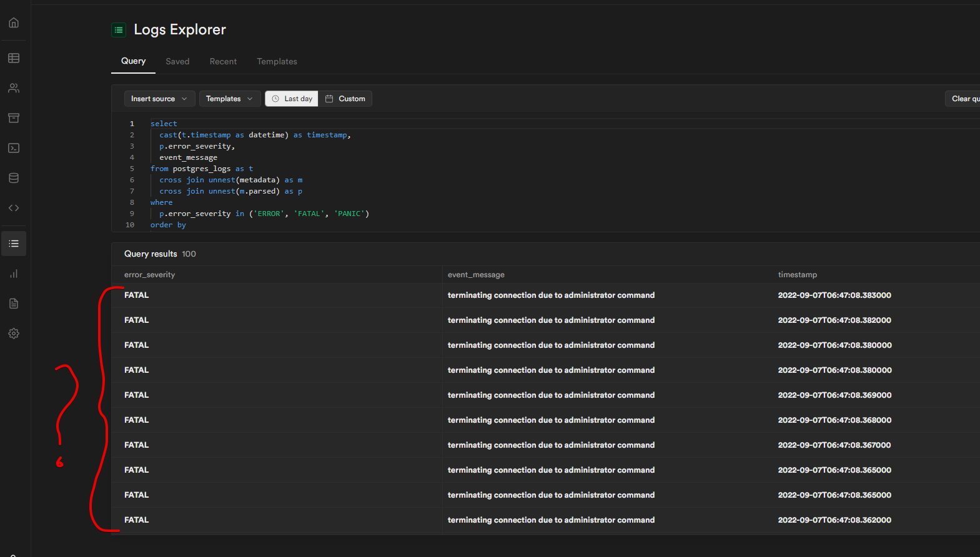This screenshot has width=980, height=557.
Task: Open the Templates tab
Action: coord(277,61)
